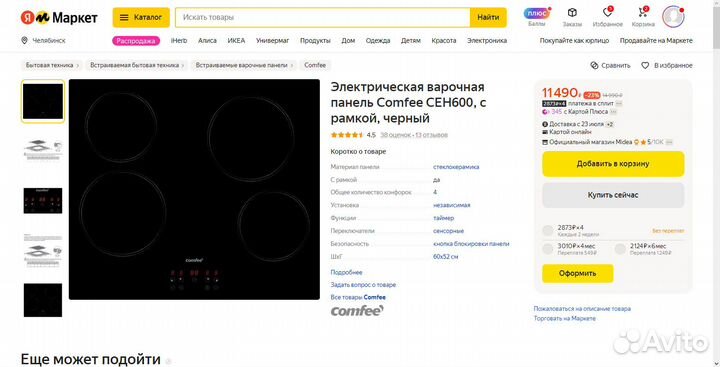Open the Yandex Market logo homepage
The image size is (720, 367).
[x=59, y=17]
